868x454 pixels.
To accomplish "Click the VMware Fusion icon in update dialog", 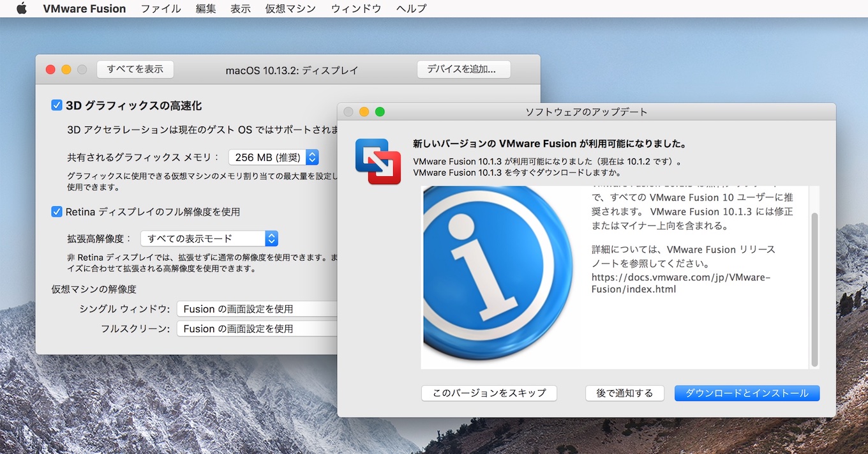I will tap(378, 162).
